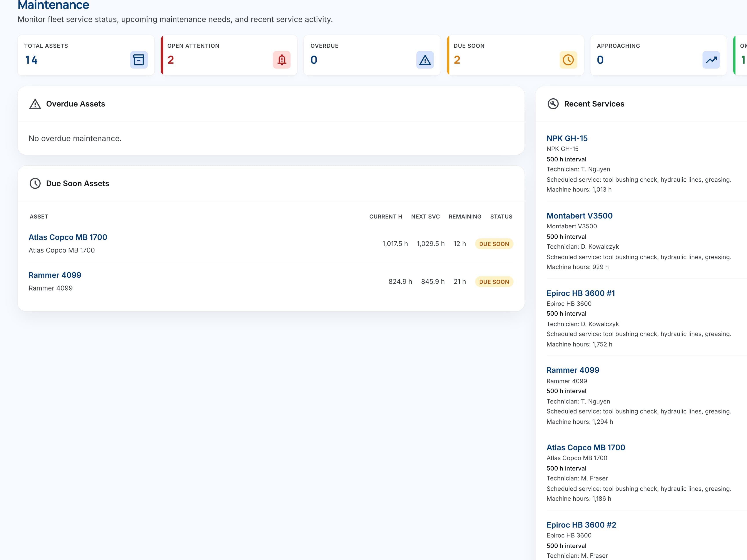Screen dimensions: 747x560
Task: Click the Due Soon clock icon
Action: (x=568, y=60)
